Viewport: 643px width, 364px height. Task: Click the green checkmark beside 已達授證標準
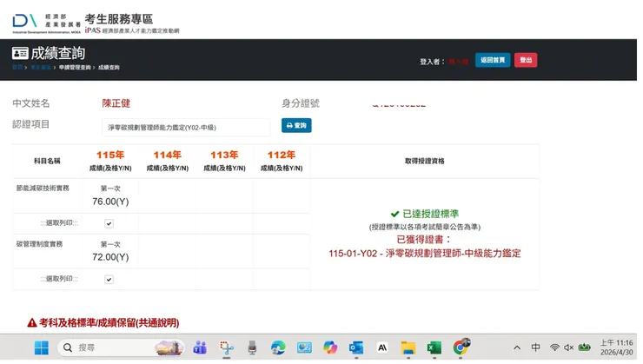tap(394, 214)
